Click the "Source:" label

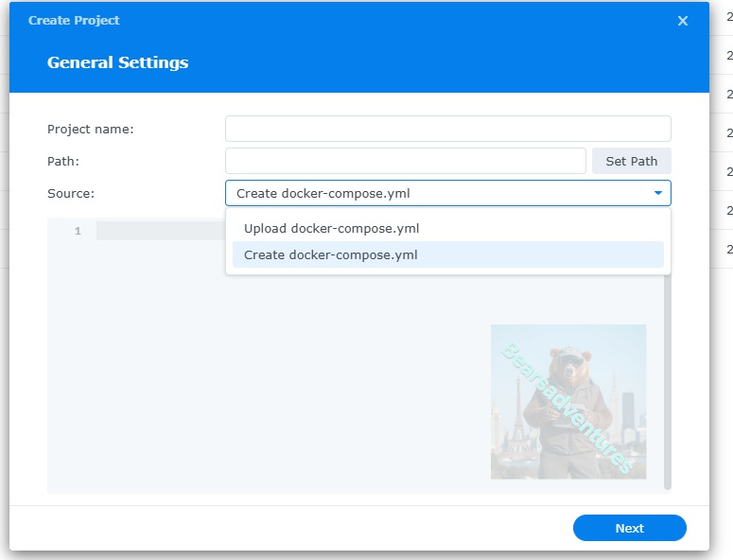pyautogui.click(x=71, y=193)
